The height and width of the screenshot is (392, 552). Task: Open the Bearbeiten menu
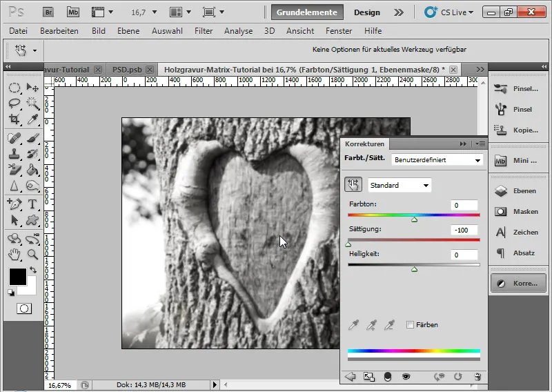(59, 31)
